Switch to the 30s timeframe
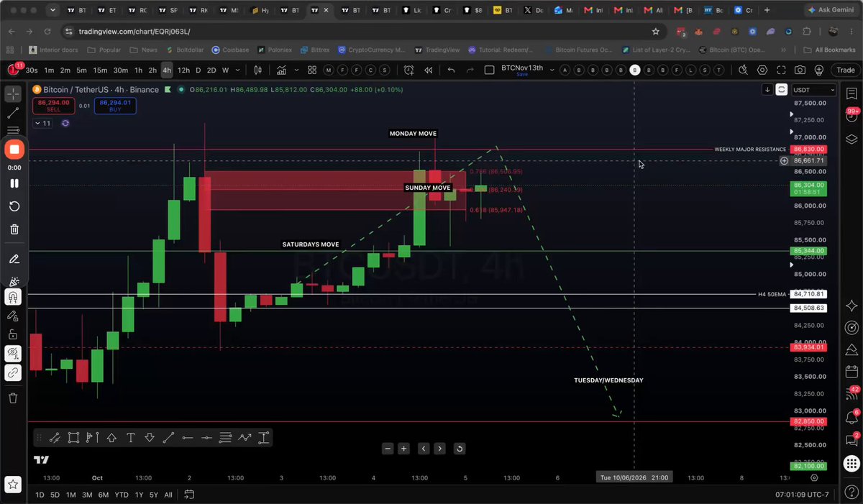The height and width of the screenshot is (504, 863). point(32,70)
